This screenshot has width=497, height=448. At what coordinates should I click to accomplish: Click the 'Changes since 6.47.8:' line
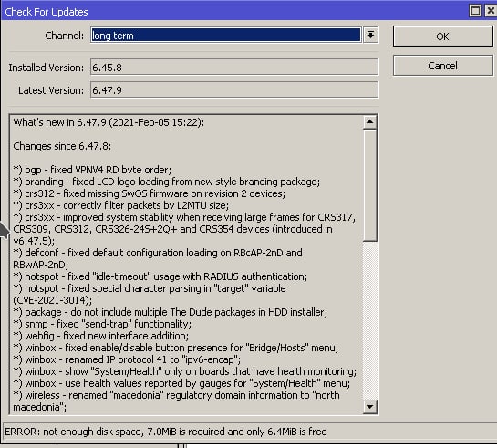click(62, 146)
